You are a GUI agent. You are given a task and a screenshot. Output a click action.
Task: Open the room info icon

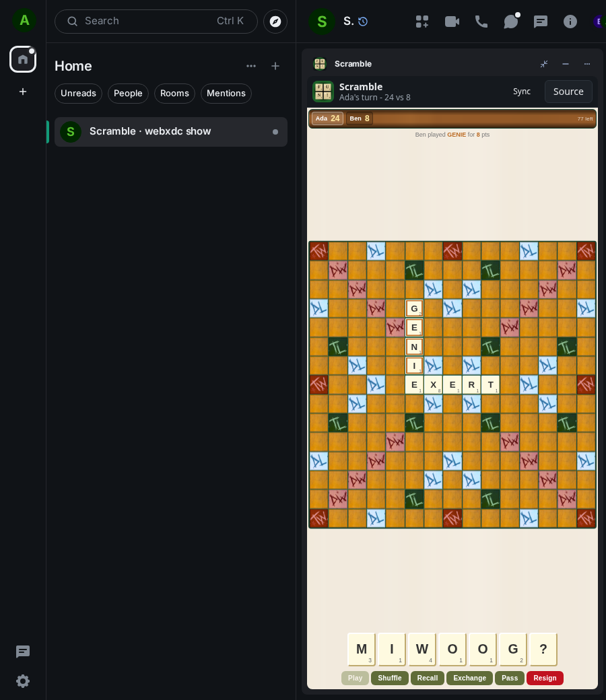[570, 22]
